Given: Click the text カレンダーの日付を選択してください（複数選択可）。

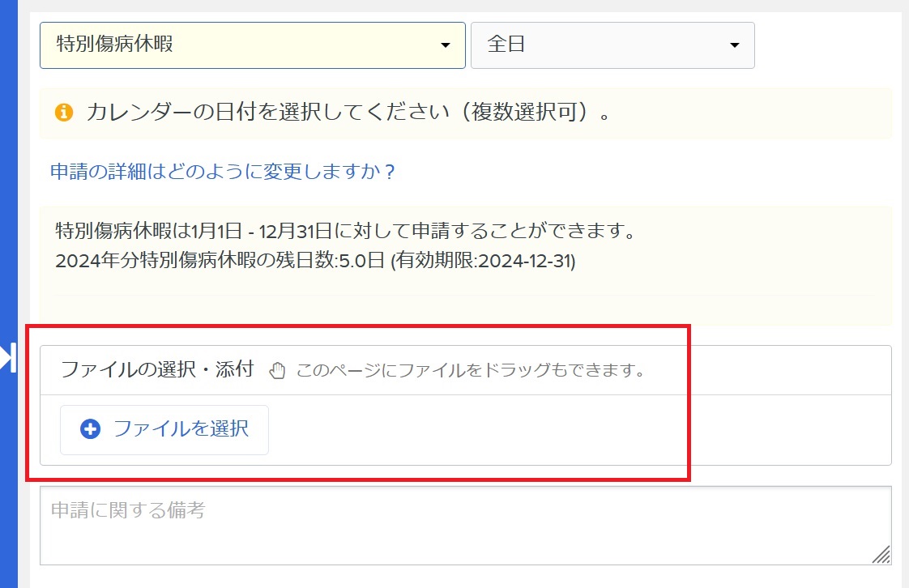Looking at the screenshot, I should click(x=348, y=112).
